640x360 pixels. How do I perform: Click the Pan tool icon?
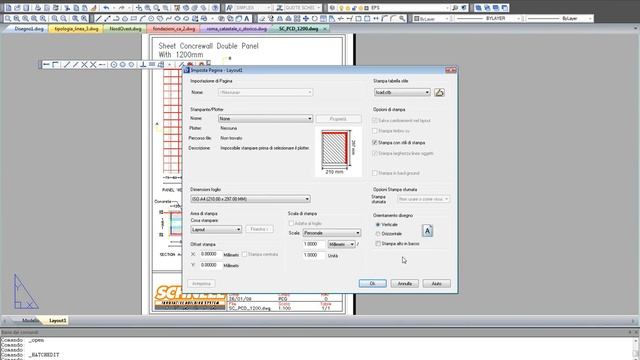(x=139, y=8)
